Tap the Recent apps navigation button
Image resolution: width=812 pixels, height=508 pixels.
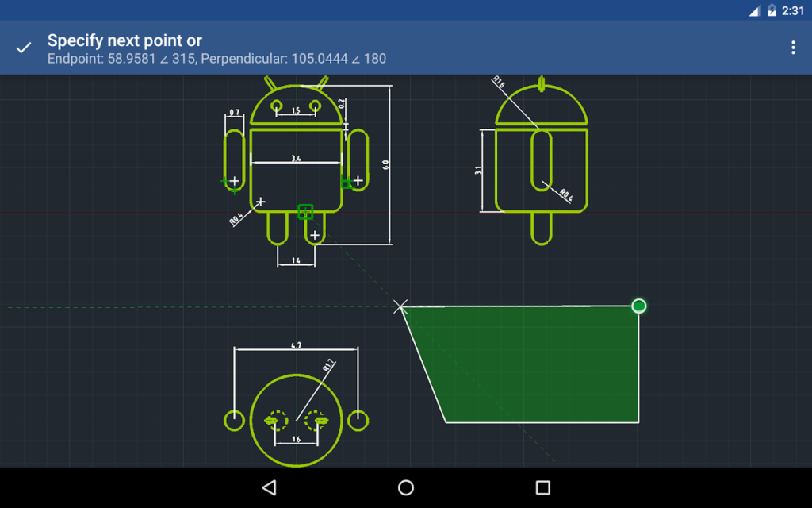tap(542, 487)
